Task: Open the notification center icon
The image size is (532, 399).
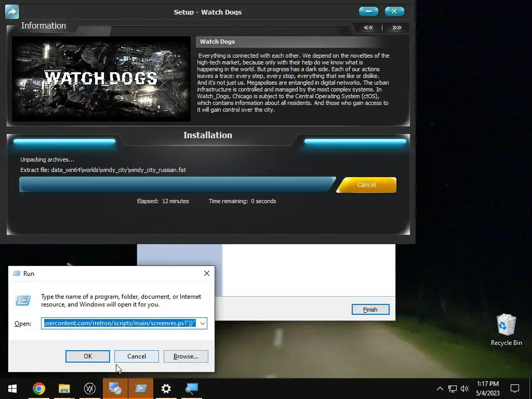Action: (515, 389)
